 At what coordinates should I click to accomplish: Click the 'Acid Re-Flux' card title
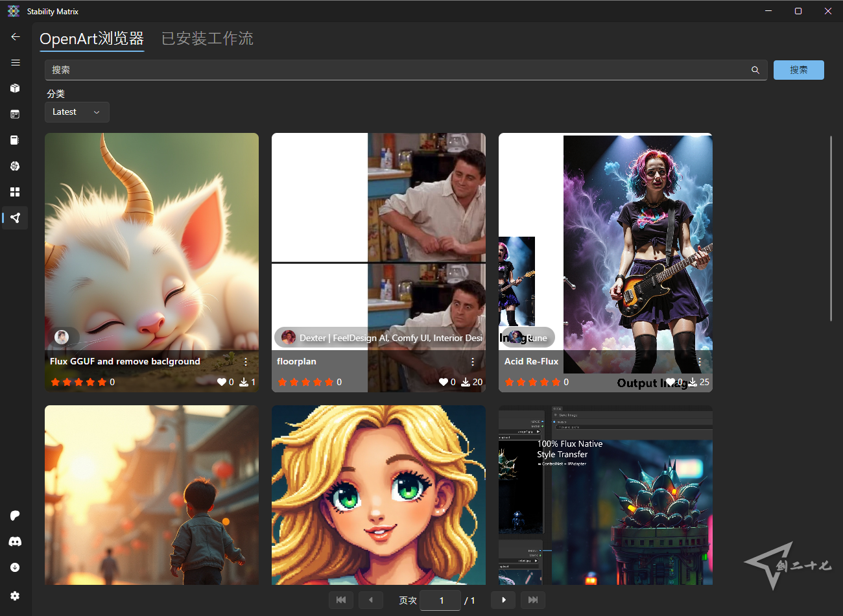point(531,361)
